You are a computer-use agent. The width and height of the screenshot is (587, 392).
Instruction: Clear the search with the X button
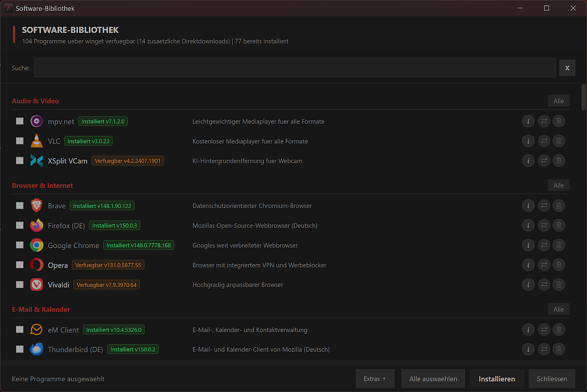pos(567,68)
